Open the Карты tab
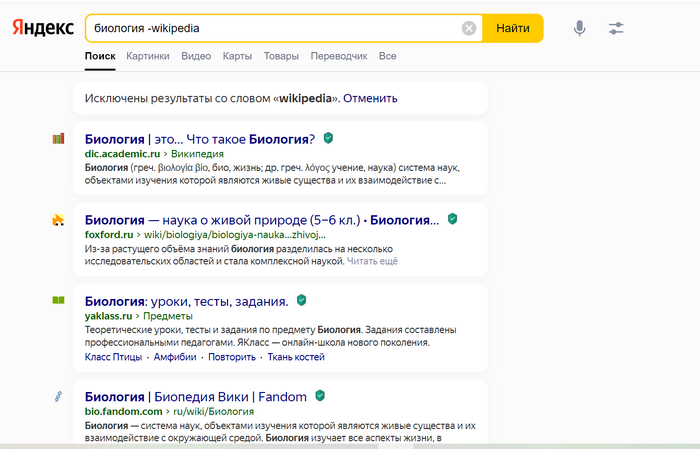 click(x=237, y=56)
